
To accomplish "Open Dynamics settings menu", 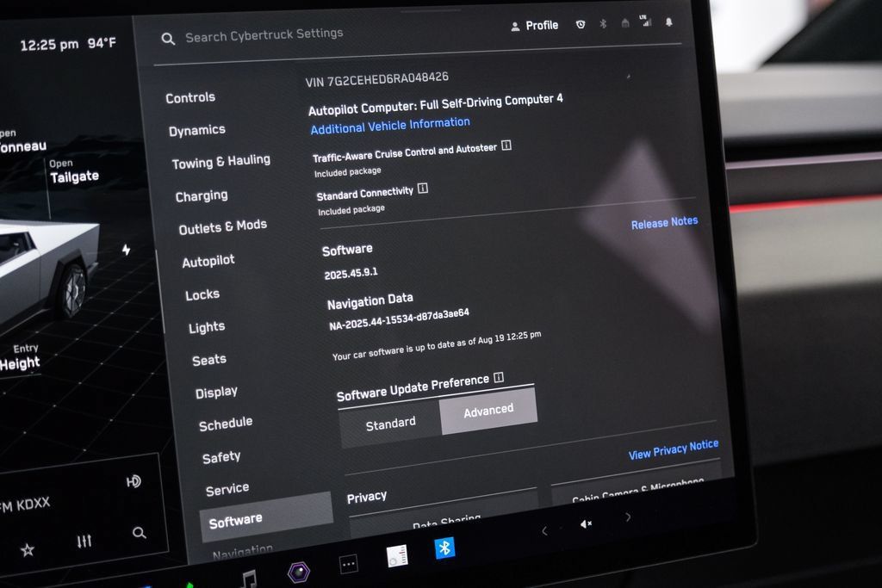I will 197,130.
